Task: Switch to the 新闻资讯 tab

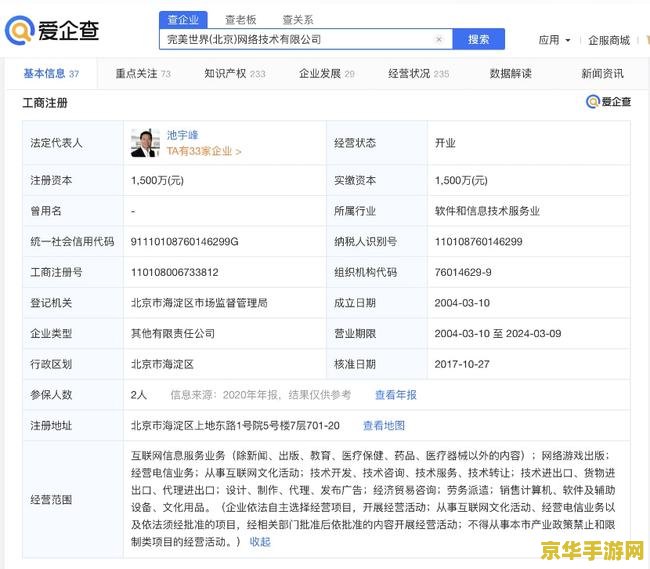Action: 602,74
